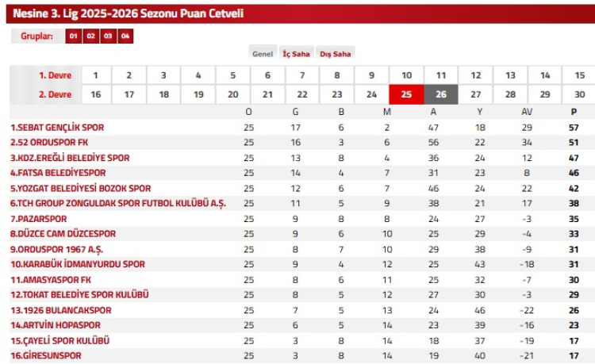Pick week 1 in 1. Devre

pos(96,75)
